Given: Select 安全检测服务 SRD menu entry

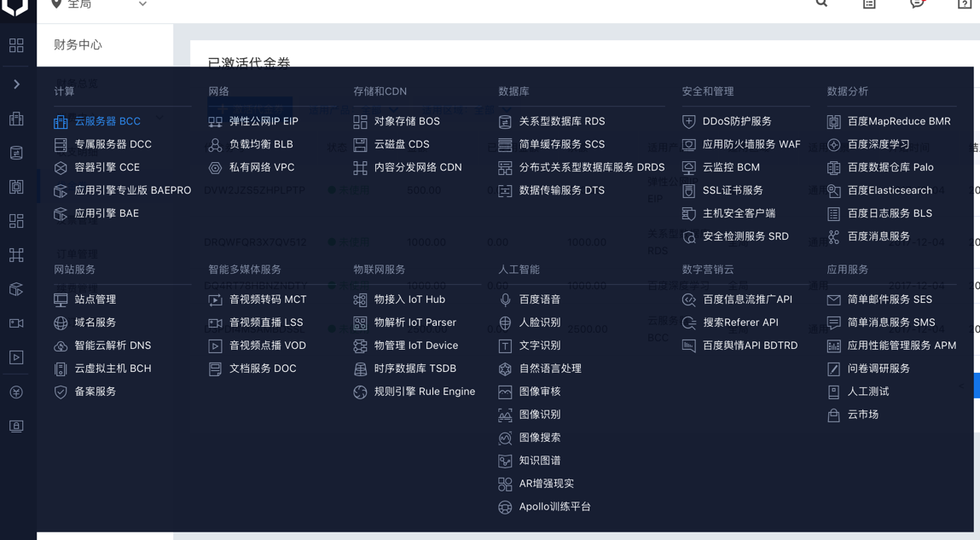Looking at the screenshot, I should tap(745, 236).
